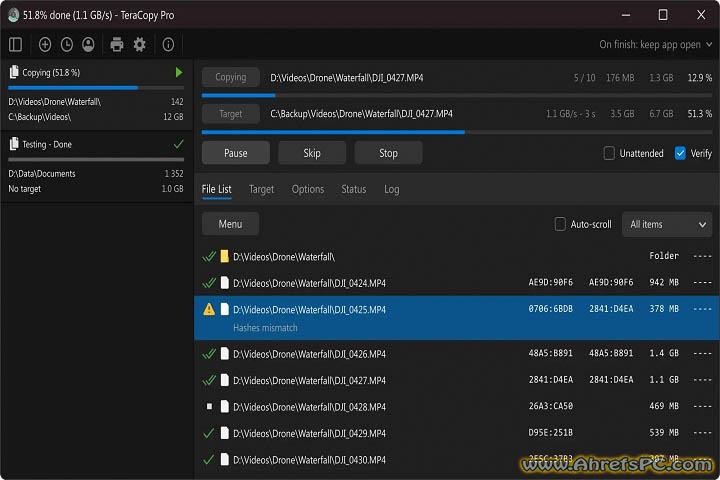Open settings gear icon
The width and height of the screenshot is (720, 480).
(x=140, y=45)
